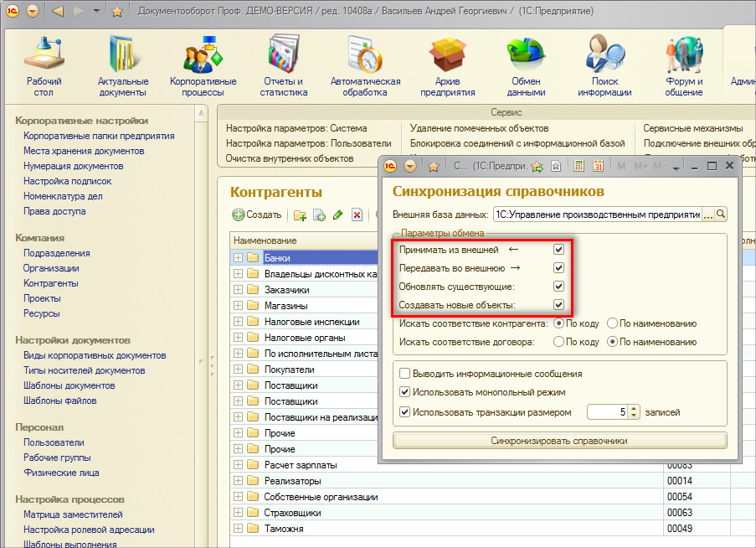Click Создать in Контрагенты toolbar
Image resolution: width=756 pixels, height=548 pixels.
tap(257, 215)
